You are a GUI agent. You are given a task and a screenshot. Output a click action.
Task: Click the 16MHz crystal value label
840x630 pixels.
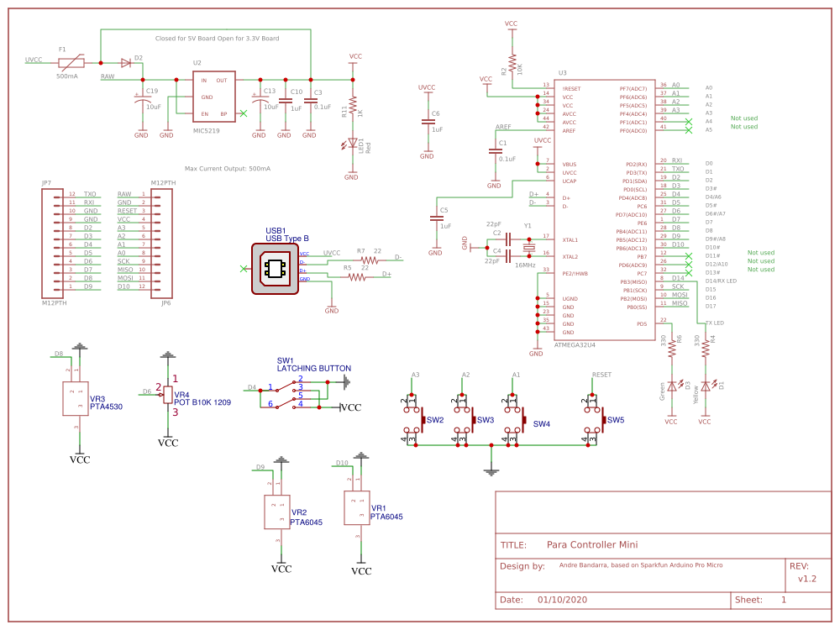pyautogui.click(x=525, y=265)
